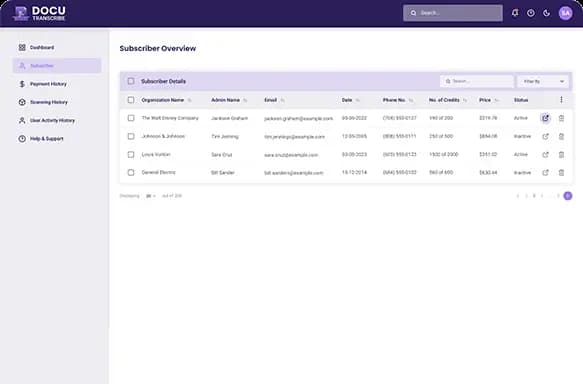Check the Johnson & Johnson row
The height and width of the screenshot is (384, 583).
[x=131, y=136]
